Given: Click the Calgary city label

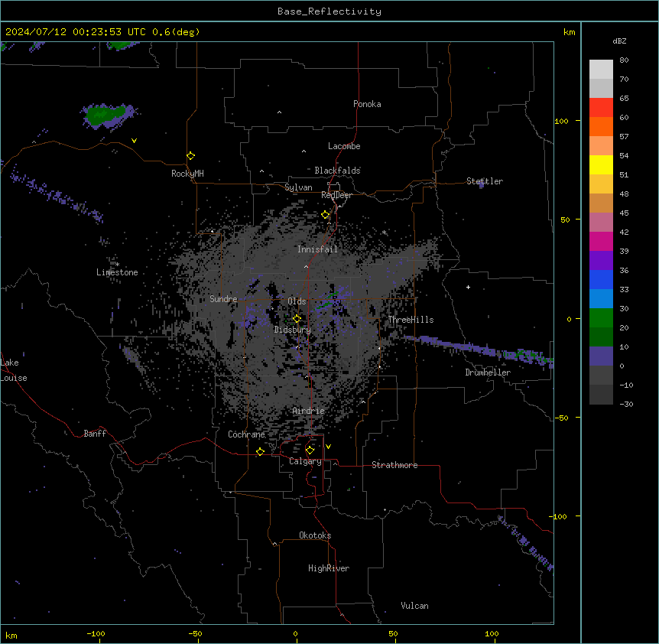Looking at the screenshot, I should pyautogui.click(x=305, y=461).
